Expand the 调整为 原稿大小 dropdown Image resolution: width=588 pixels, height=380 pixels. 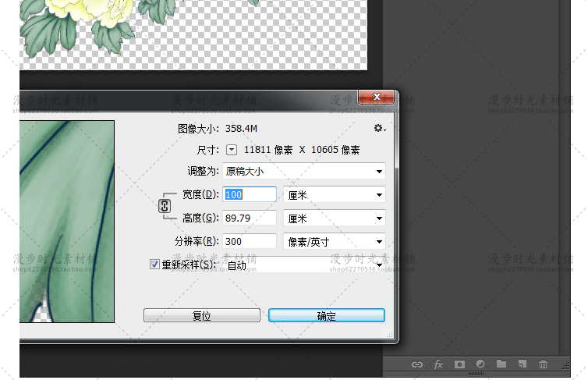(304, 171)
